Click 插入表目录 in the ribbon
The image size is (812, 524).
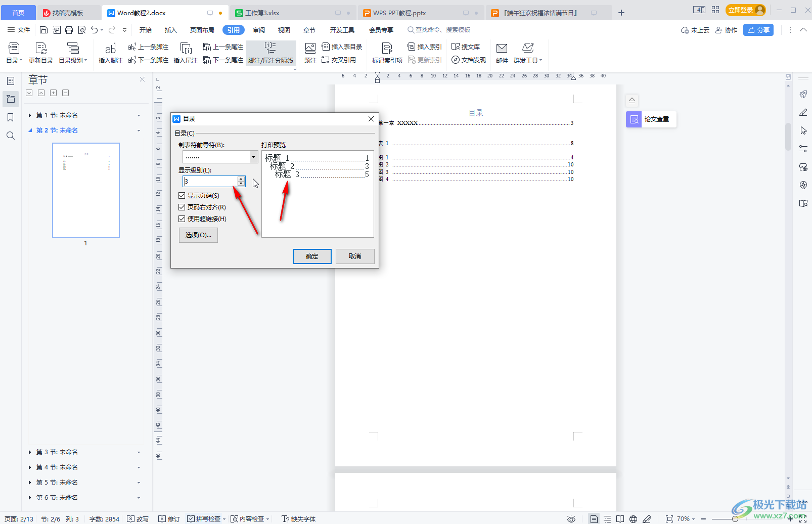[342, 47]
